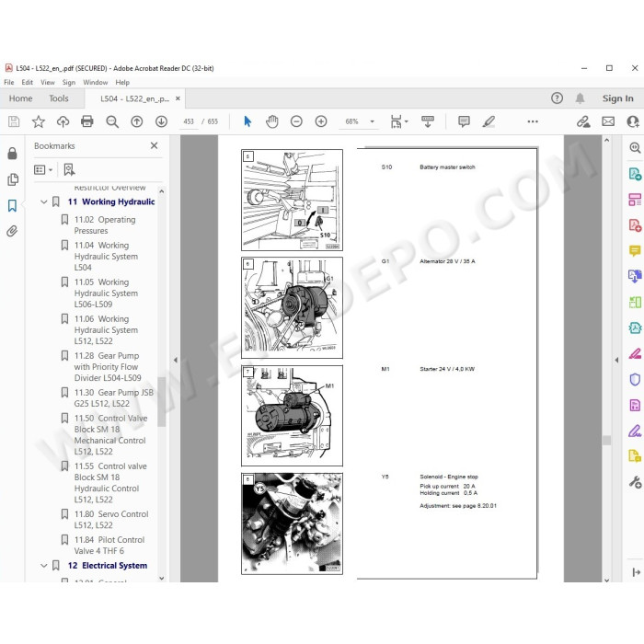Select the L504 - L522_en document tab

[134, 98]
